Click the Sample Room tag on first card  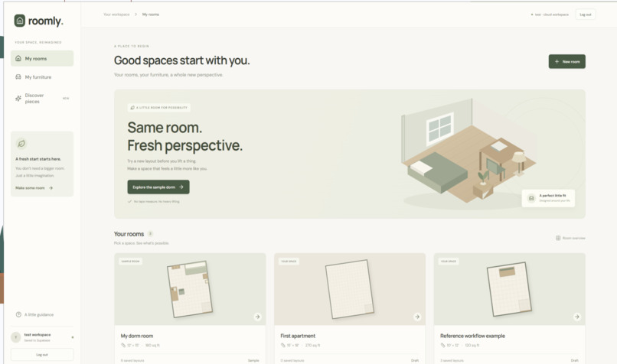click(131, 261)
